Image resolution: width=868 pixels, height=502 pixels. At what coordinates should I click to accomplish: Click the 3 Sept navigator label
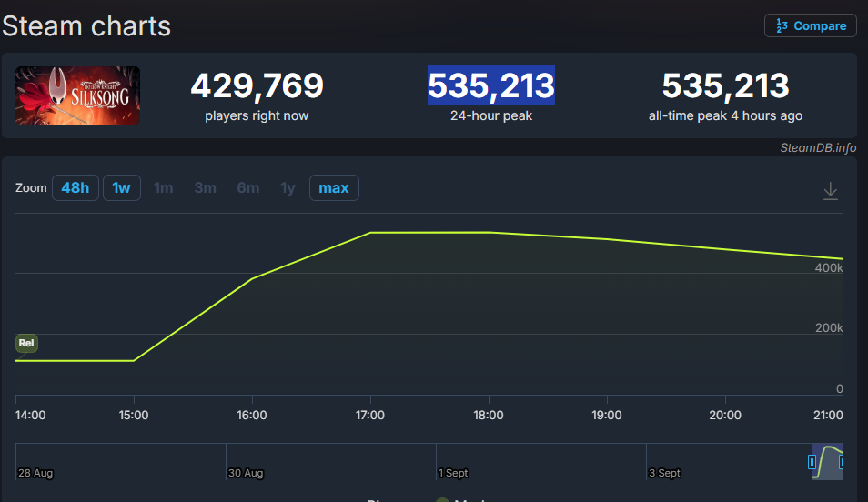[x=664, y=473]
